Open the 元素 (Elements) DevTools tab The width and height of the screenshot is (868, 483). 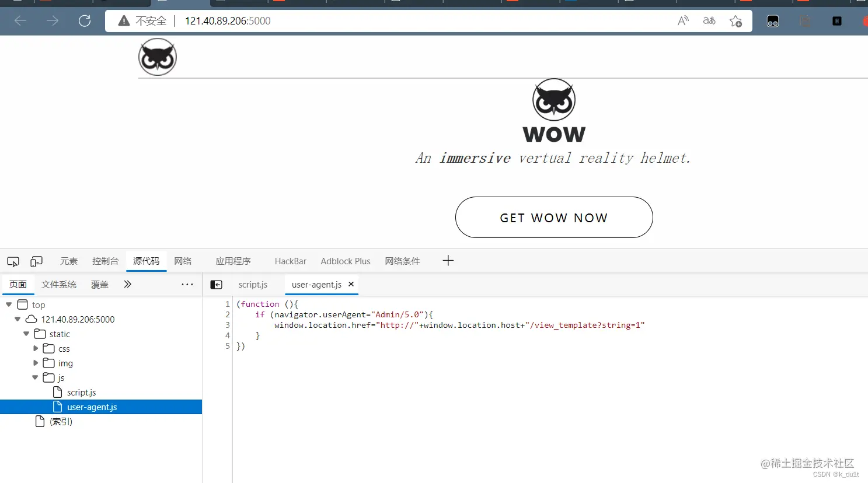(x=69, y=261)
